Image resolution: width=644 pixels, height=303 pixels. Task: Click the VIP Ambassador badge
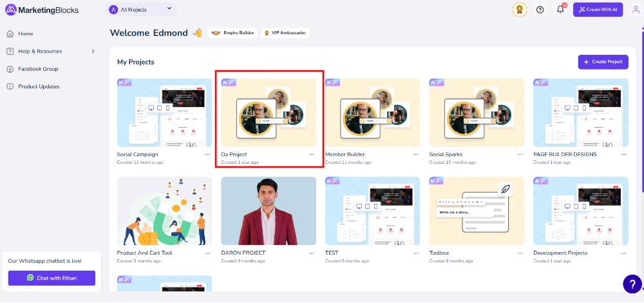tap(285, 33)
